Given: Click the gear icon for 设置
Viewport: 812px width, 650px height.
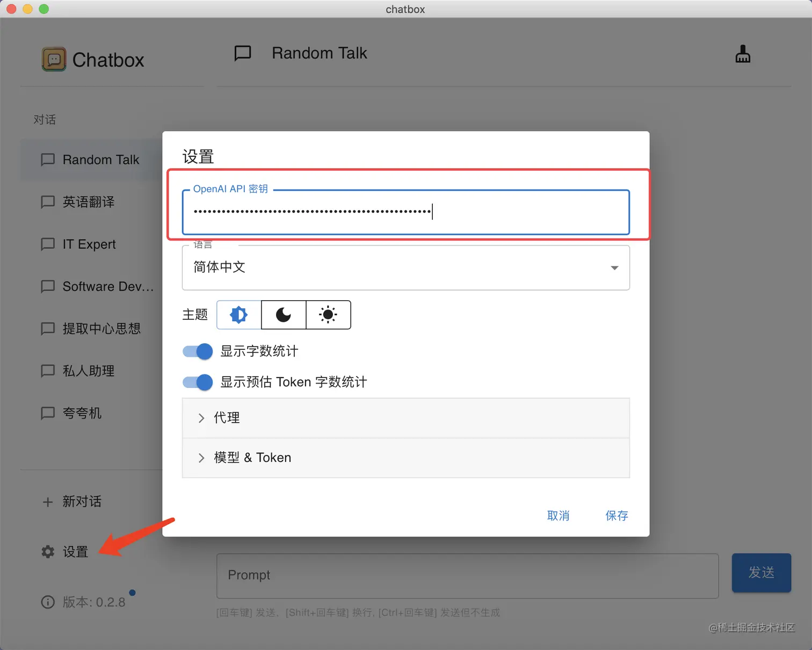Looking at the screenshot, I should coord(48,552).
